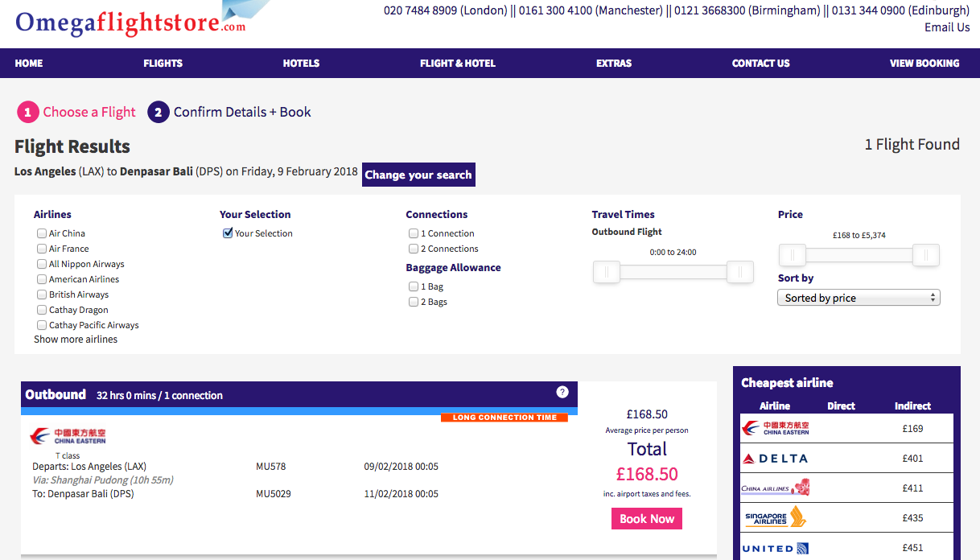Select the British Airways checkbox
The width and height of the screenshot is (980, 560).
(42, 294)
